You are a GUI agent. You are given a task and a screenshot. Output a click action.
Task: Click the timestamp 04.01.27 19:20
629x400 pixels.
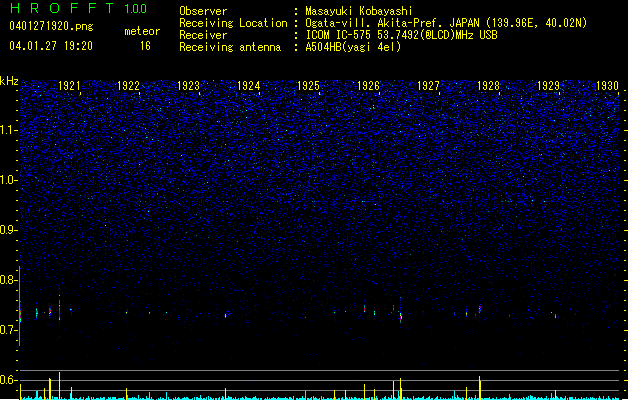pyautogui.click(x=51, y=46)
